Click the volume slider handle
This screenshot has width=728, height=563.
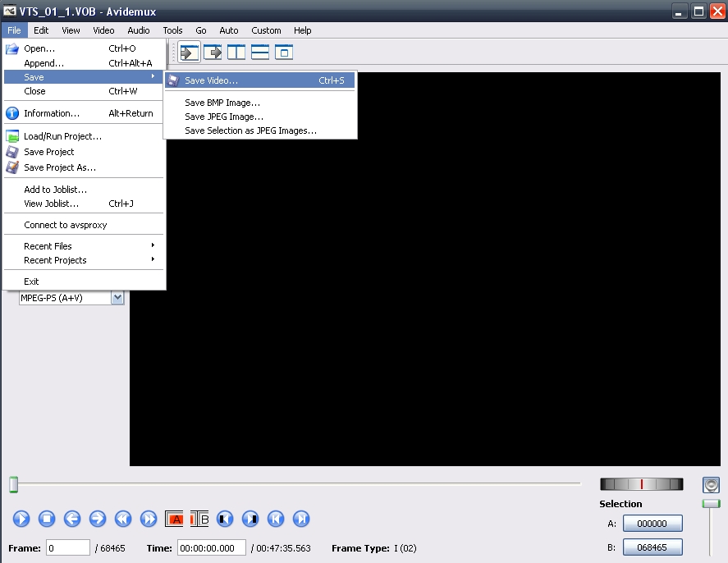(711, 503)
